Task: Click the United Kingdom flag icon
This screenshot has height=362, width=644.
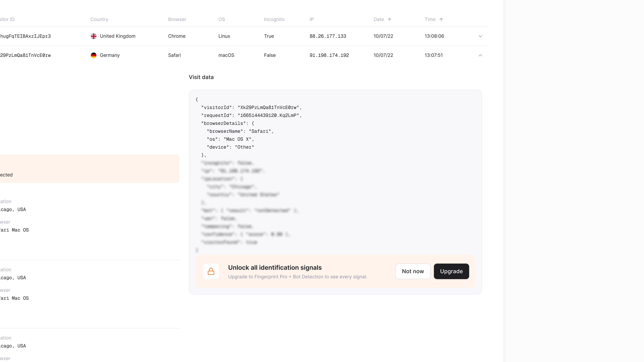Action: [x=94, y=36]
